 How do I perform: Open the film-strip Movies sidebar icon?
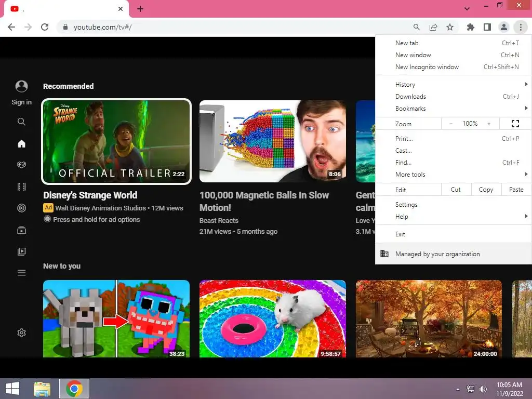[21, 187]
